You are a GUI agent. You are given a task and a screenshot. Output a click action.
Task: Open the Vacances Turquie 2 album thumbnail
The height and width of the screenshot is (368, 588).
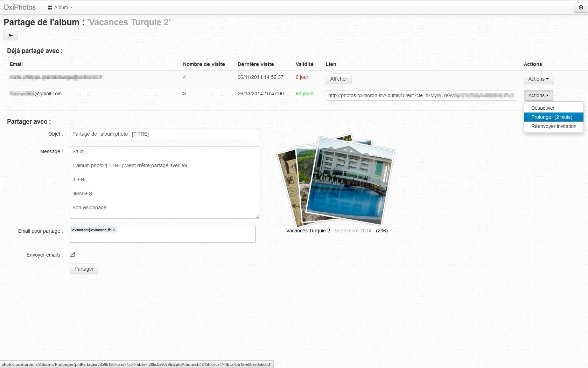pyautogui.click(x=336, y=180)
